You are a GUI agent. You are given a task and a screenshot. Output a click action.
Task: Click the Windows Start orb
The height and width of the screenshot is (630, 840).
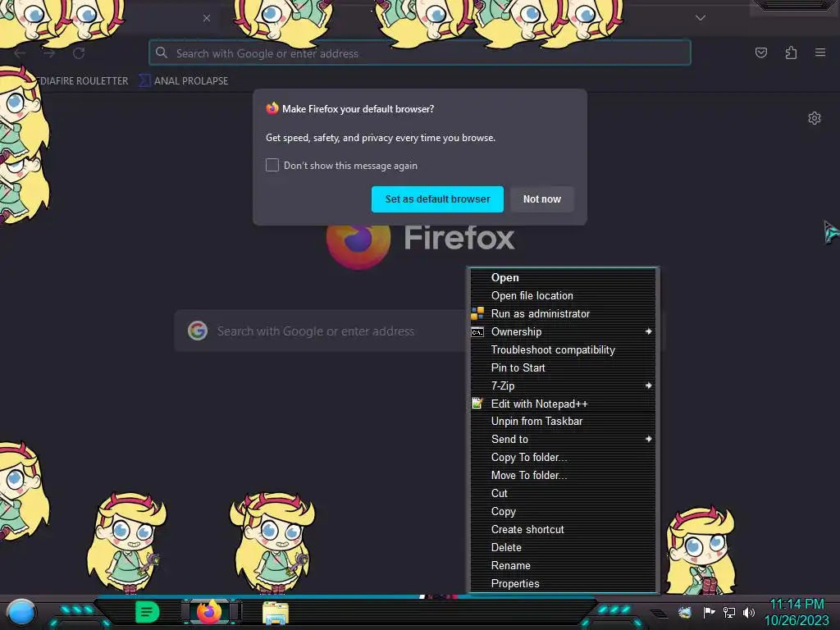pyautogui.click(x=21, y=613)
